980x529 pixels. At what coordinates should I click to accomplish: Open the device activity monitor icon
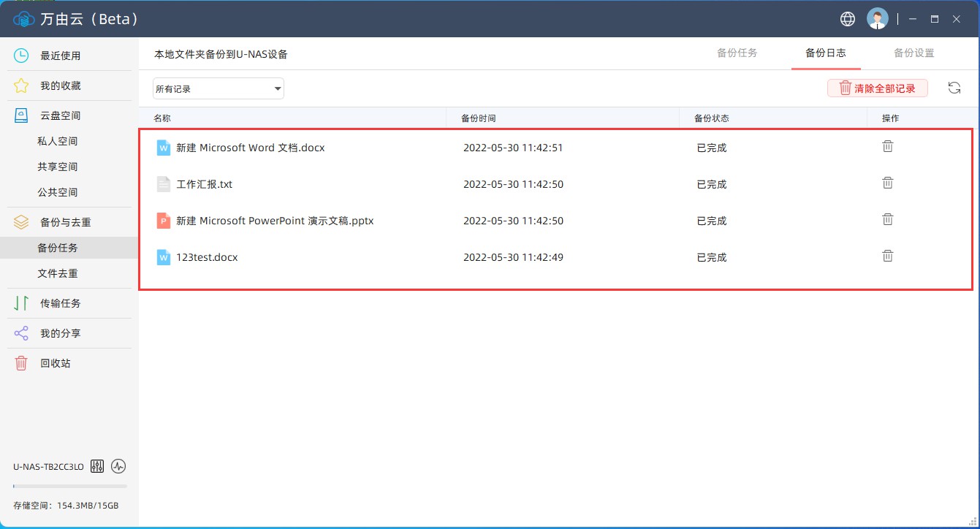(118, 466)
